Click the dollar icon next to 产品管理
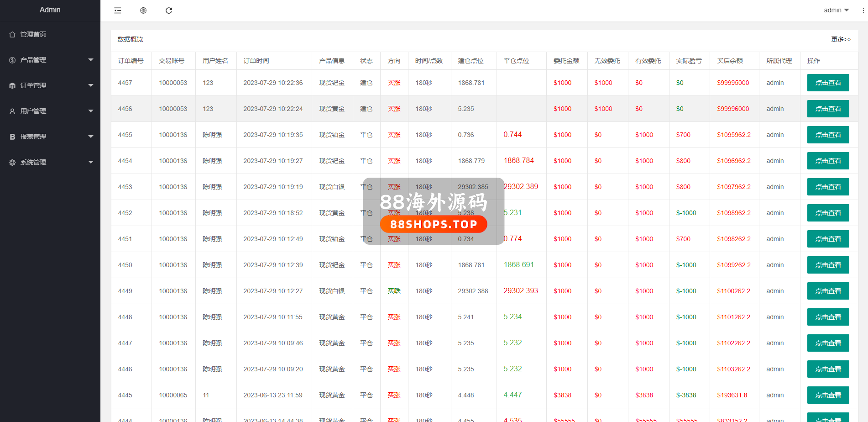 tap(12, 60)
